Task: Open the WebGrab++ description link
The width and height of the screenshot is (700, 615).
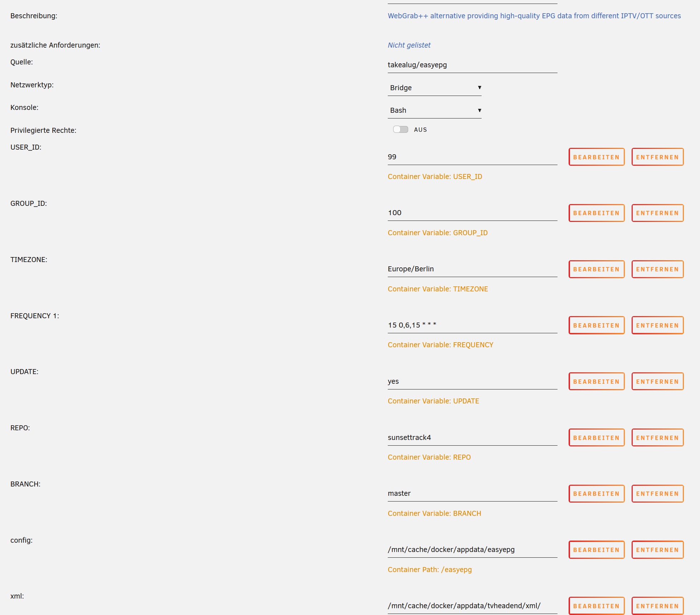Action: (534, 16)
